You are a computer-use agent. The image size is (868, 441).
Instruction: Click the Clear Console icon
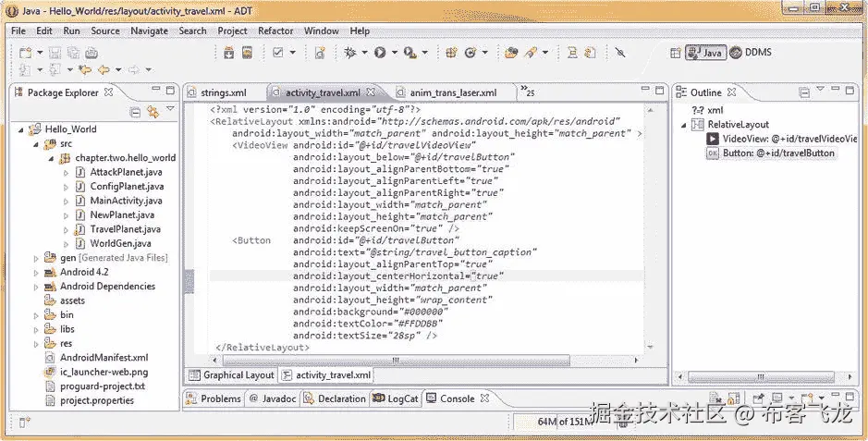coord(715,398)
